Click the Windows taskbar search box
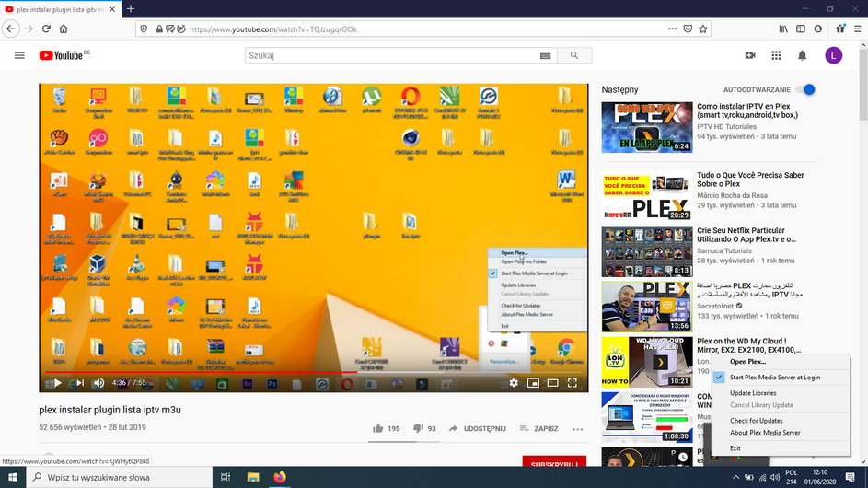868x488 pixels. pyautogui.click(x=120, y=477)
